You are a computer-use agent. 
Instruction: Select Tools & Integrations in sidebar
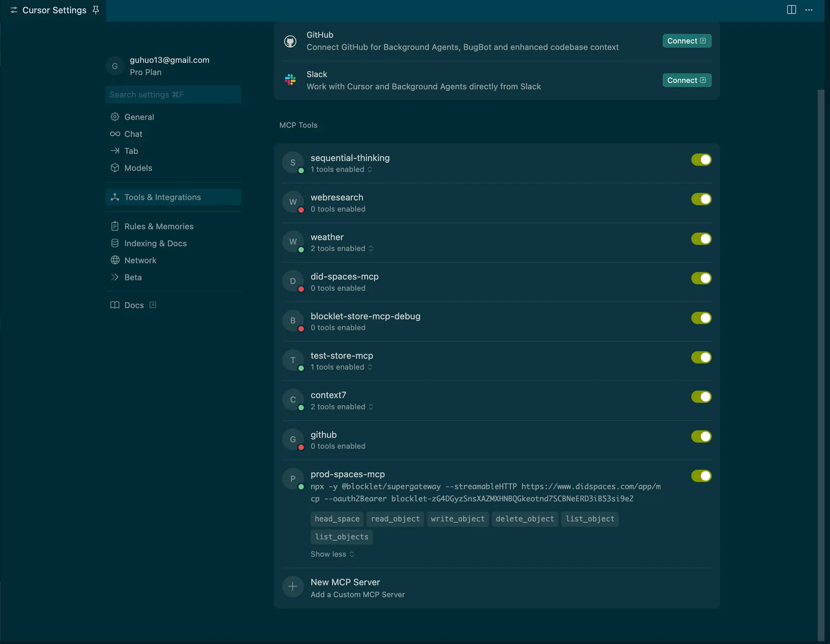pos(173,197)
